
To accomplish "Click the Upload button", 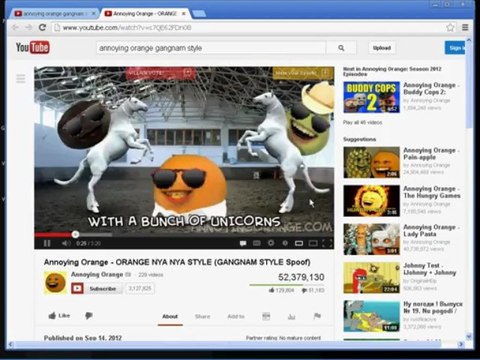I will point(382,48).
